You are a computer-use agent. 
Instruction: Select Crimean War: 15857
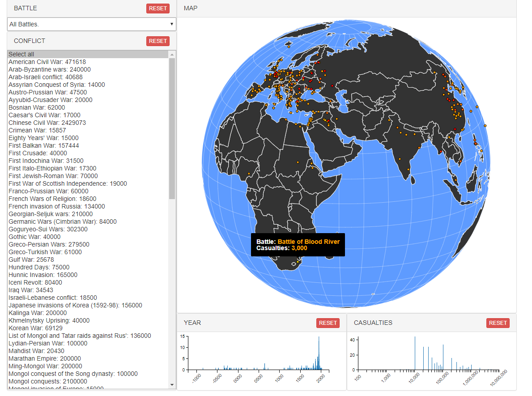[88, 130]
